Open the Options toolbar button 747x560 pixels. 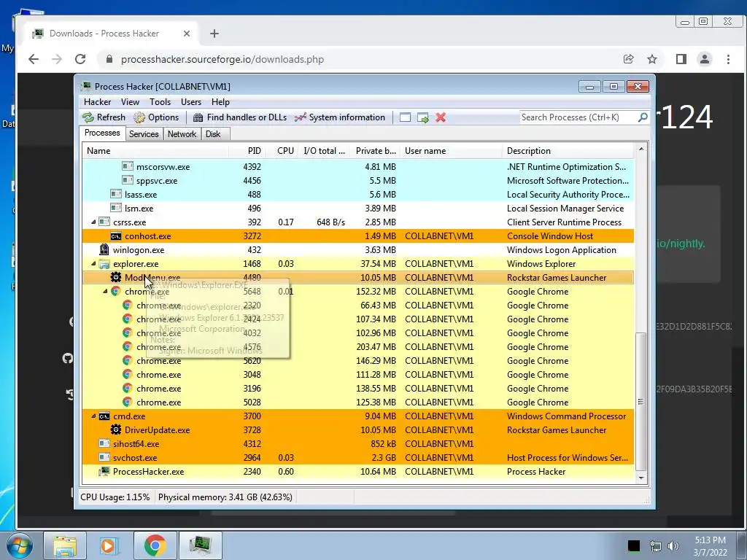[156, 117]
